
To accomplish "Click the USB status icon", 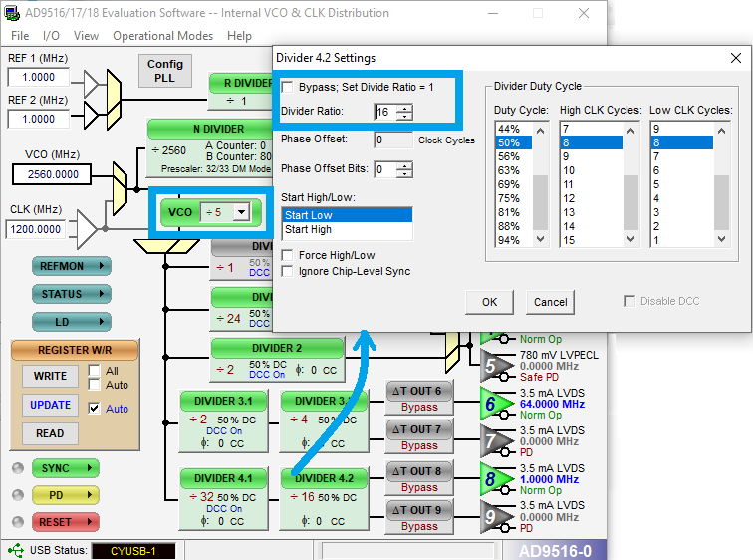I will (x=15, y=550).
